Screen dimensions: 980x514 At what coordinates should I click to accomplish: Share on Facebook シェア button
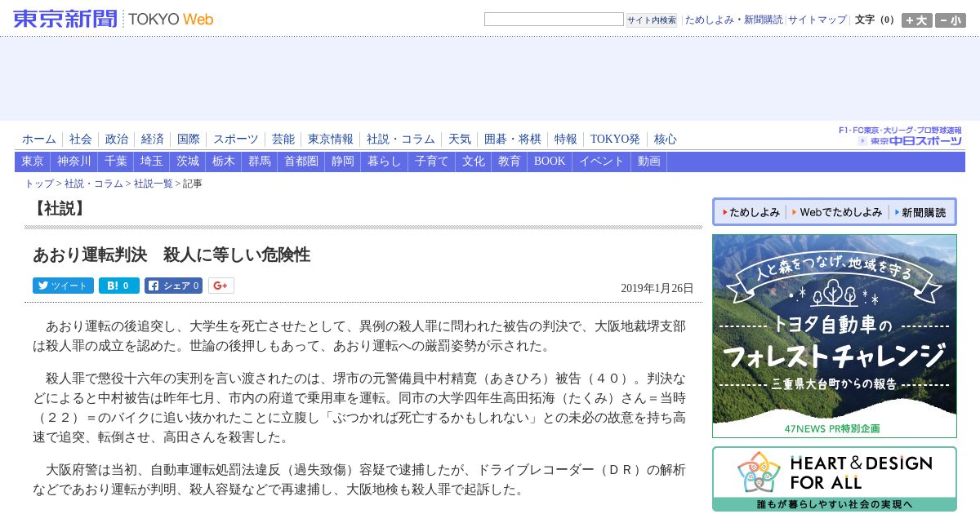click(173, 286)
